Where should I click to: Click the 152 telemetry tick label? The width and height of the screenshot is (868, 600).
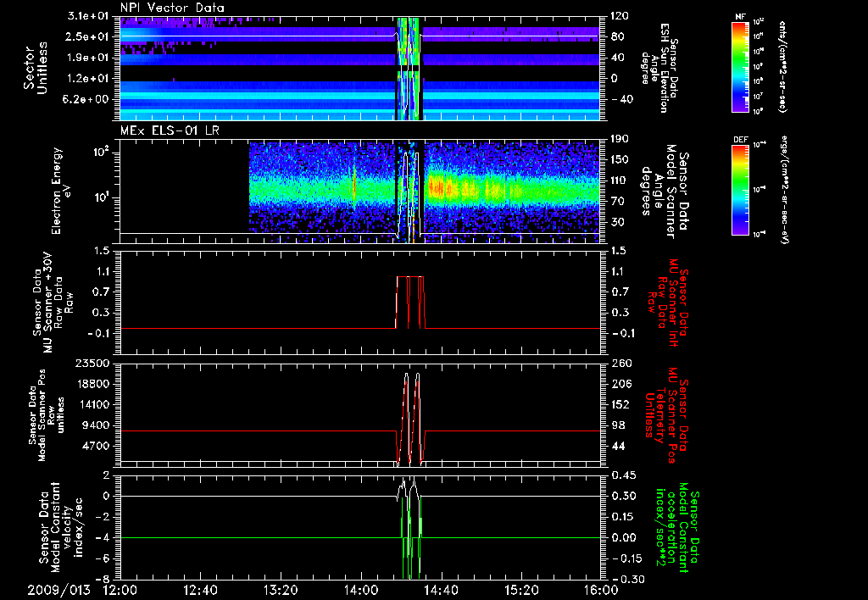[621, 404]
